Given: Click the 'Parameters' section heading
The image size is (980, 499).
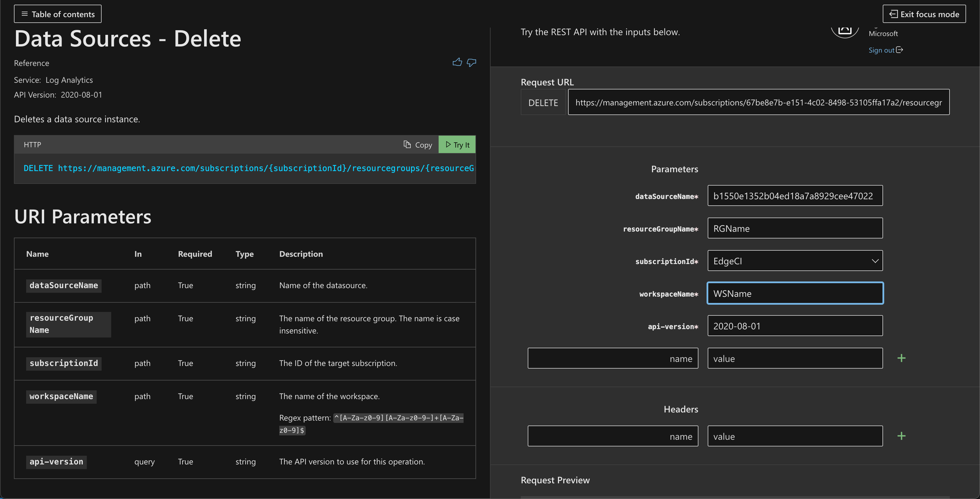Looking at the screenshot, I should [x=675, y=169].
